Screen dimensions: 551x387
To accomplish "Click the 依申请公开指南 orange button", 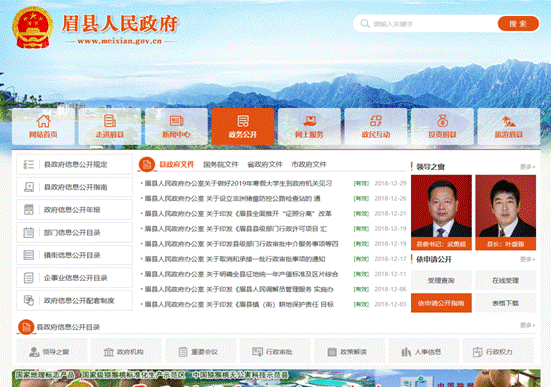I will 441,303.
